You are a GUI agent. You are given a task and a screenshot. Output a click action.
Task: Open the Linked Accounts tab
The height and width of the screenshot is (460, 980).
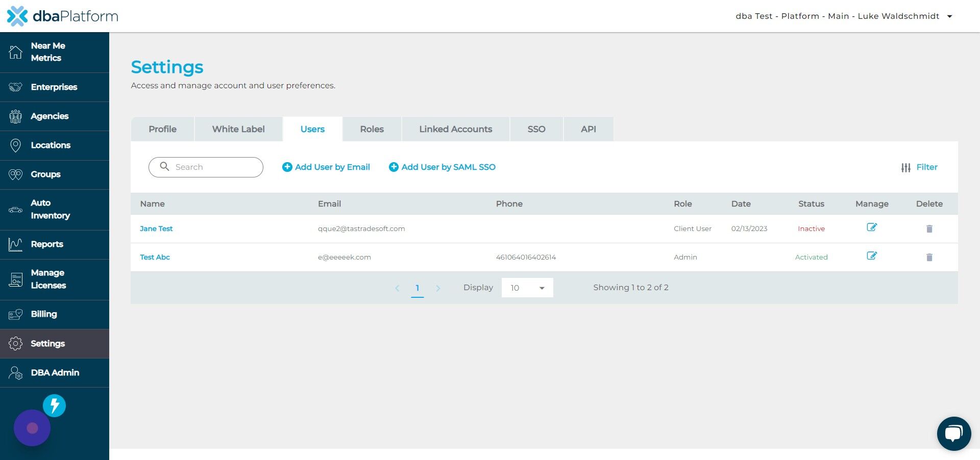455,129
